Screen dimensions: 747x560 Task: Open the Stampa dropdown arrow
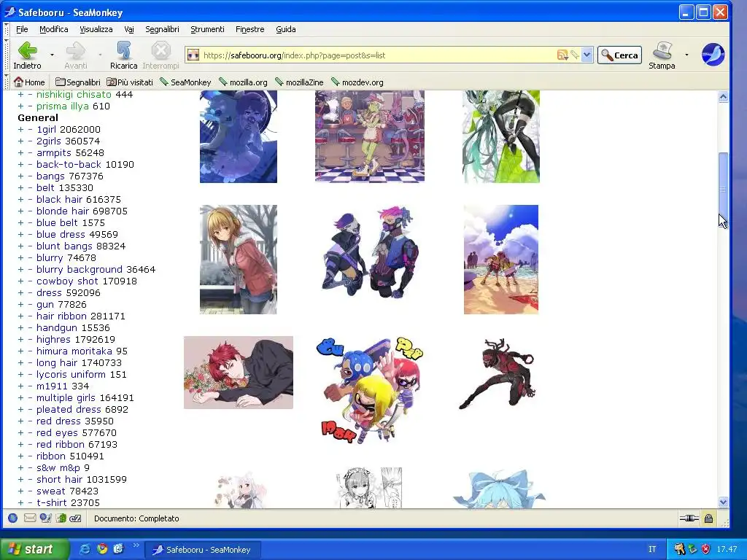pos(686,55)
